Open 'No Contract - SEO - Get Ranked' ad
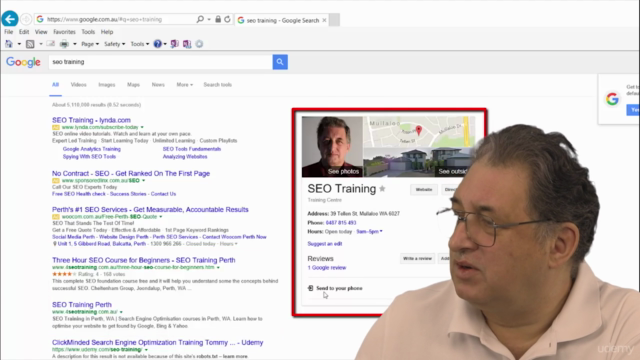The height and width of the screenshot is (360, 640). [131, 173]
